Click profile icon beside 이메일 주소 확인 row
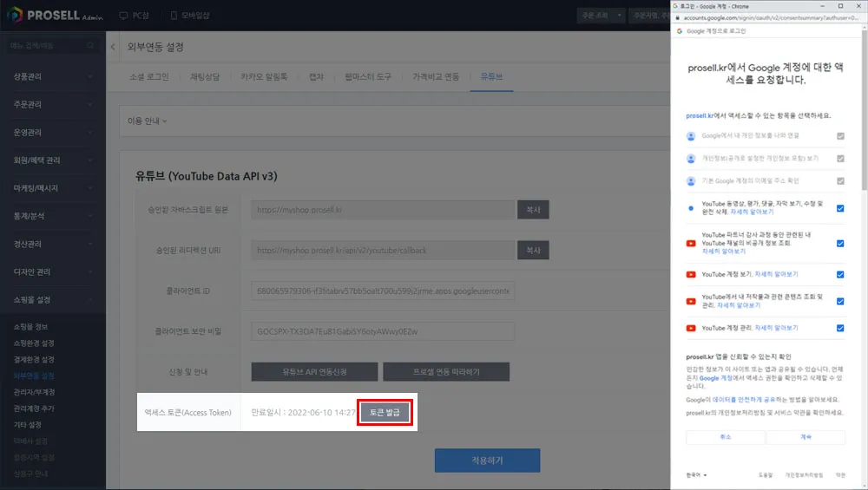The width and height of the screenshot is (868, 490). pyautogui.click(x=691, y=181)
